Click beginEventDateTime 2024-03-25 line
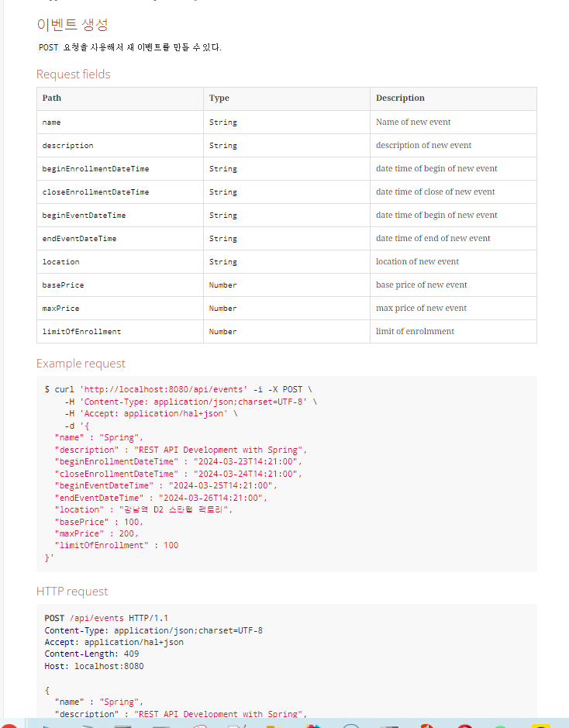 [x=166, y=485]
